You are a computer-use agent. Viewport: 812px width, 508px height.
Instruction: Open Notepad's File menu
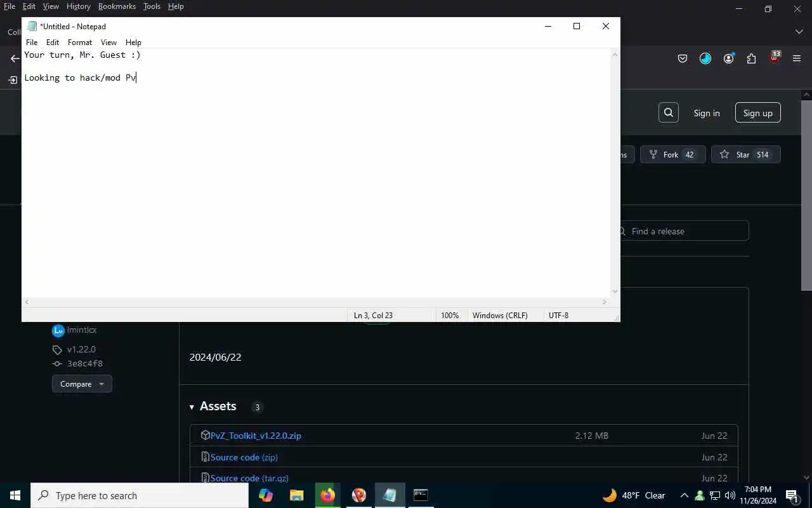(x=32, y=43)
